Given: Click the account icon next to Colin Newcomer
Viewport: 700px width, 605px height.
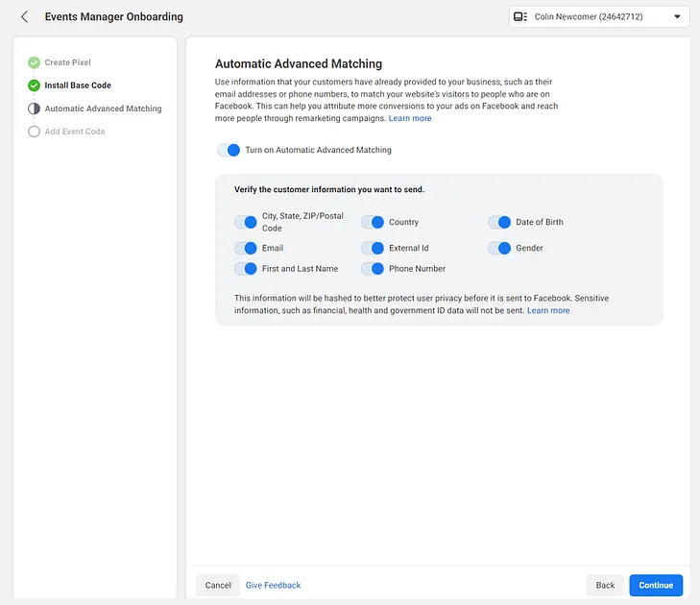Looking at the screenshot, I should (x=520, y=17).
